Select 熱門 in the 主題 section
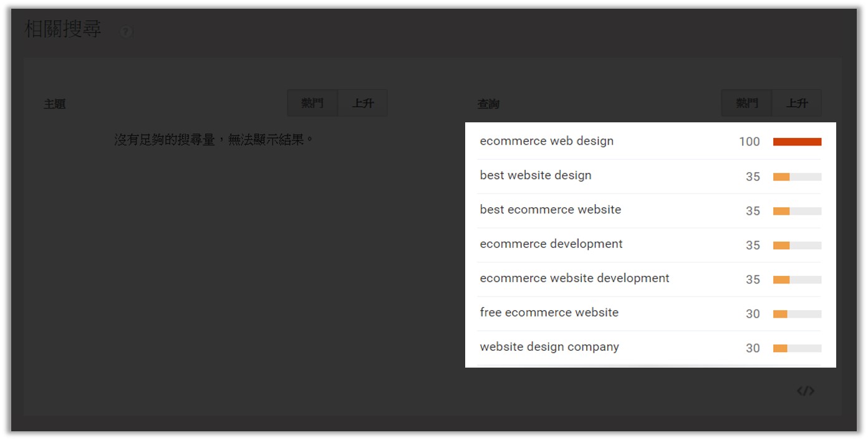The height and width of the screenshot is (440, 868). pos(312,102)
